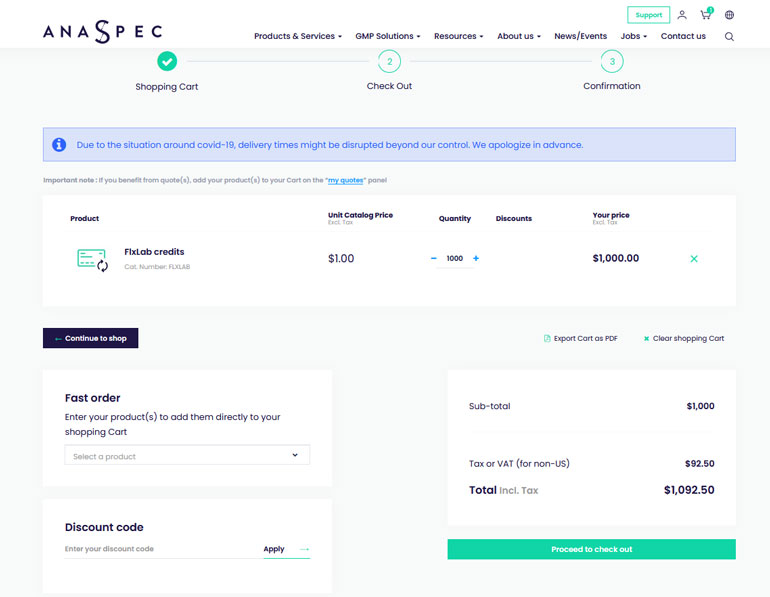This screenshot has width=770, height=597.
Task: Click the Confirmation step label
Action: (x=612, y=86)
